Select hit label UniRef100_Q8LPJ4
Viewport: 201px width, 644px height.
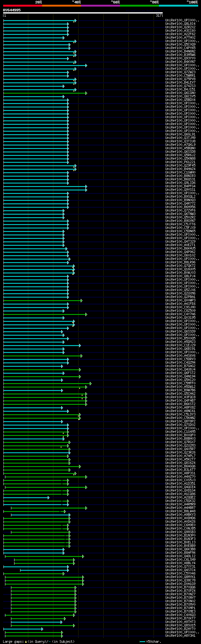coord(180,276)
